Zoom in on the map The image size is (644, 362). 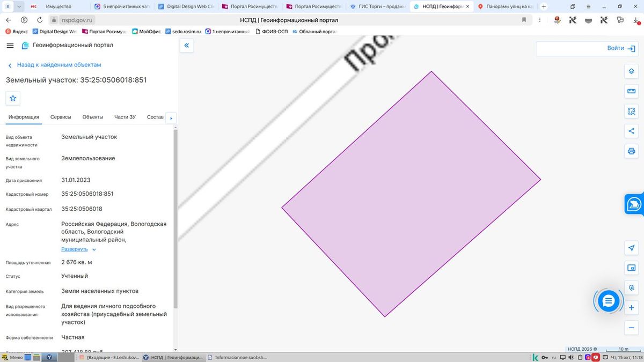click(x=631, y=308)
